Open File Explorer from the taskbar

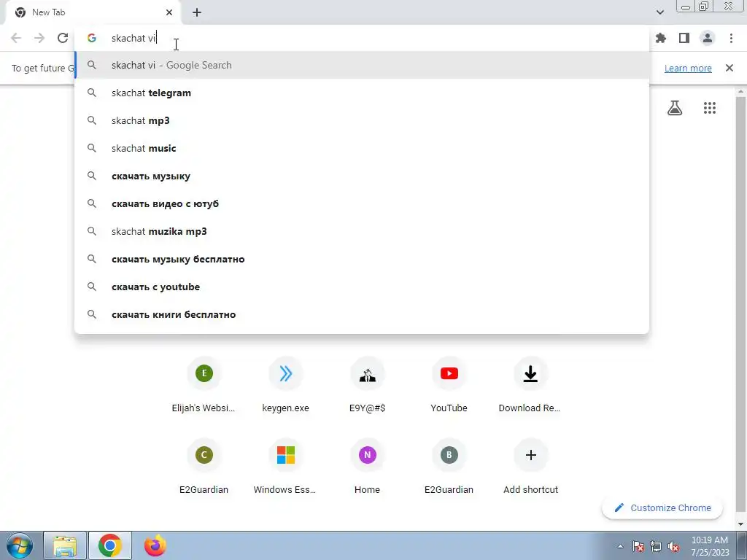pos(65,545)
